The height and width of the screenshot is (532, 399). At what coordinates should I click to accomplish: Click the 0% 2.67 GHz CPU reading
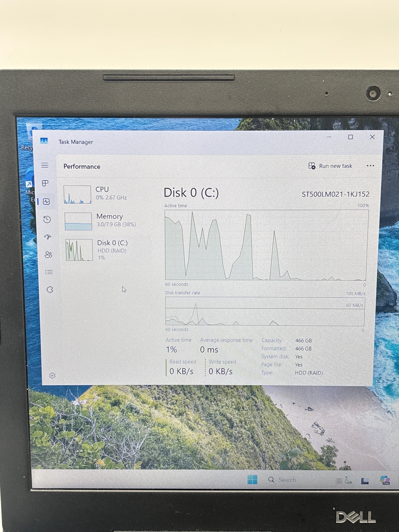[x=111, y=198]
